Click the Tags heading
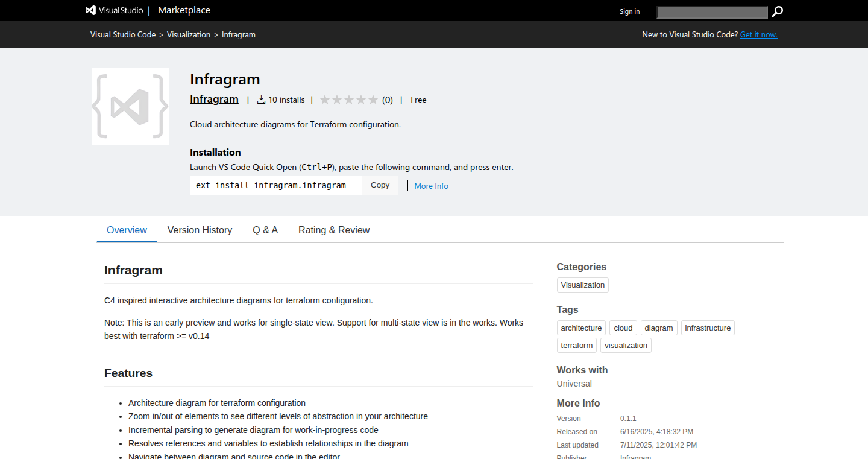Screen dimensions: 868x459 point(567,309)
